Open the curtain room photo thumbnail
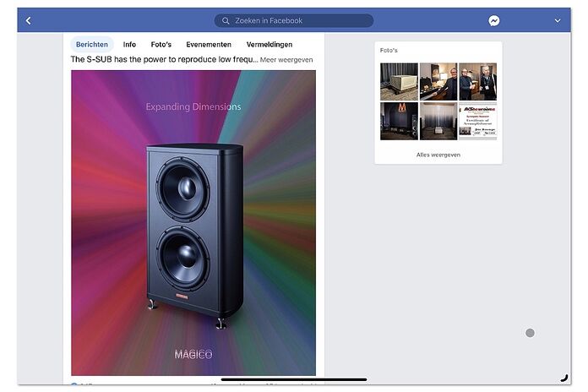Image resolution: width=588 pixels, height=392 pixels. click(438, 121)
